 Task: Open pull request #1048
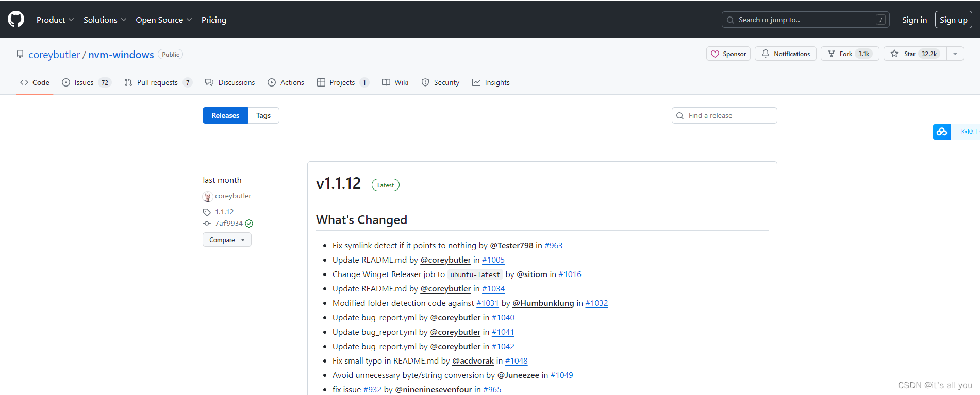[x=517, y=361]
